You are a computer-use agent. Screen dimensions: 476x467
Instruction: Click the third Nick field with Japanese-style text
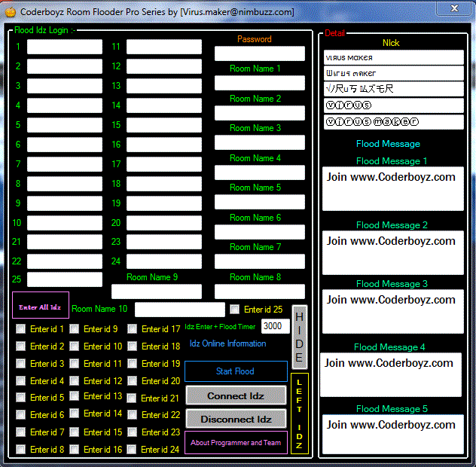tap(394, 89)
